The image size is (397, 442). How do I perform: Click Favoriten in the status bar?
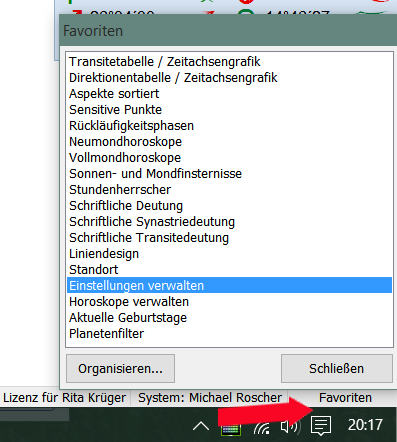345,398
